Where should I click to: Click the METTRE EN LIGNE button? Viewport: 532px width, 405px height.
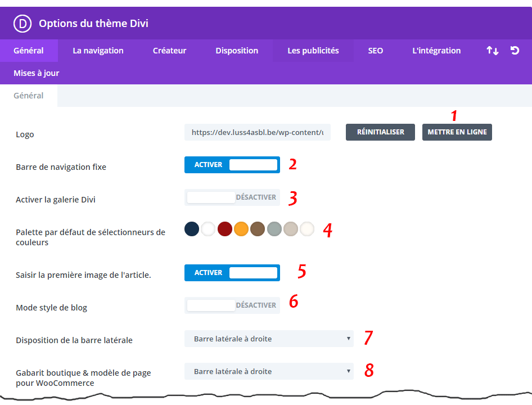click(457, 132)
